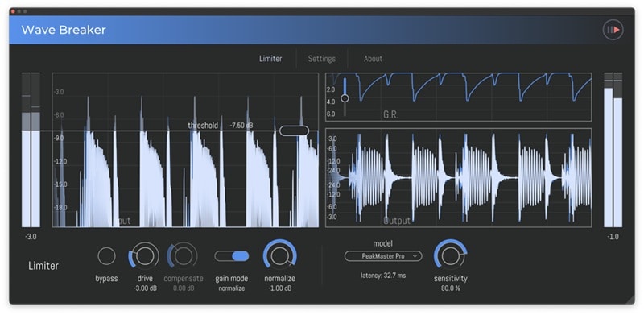The height and width of the screenshot is (315, 644).
Task: Click the Wave Breaker title
Action: [x=64, y=30]
